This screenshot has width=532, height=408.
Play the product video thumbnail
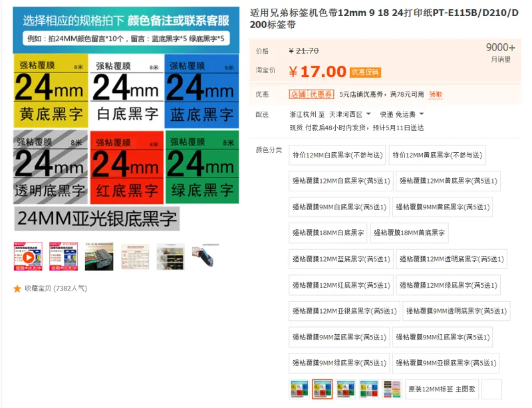click(x=28, y=256)
